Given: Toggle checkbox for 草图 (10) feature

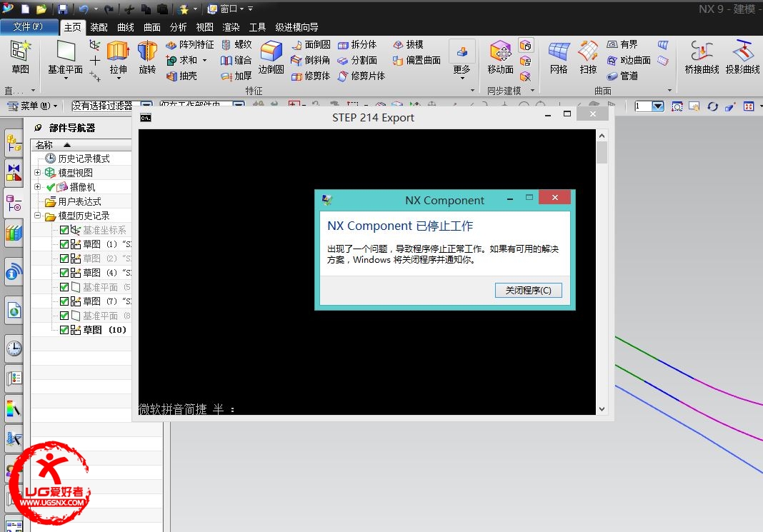Looking at the screenshot, I should tap(64, 330).
